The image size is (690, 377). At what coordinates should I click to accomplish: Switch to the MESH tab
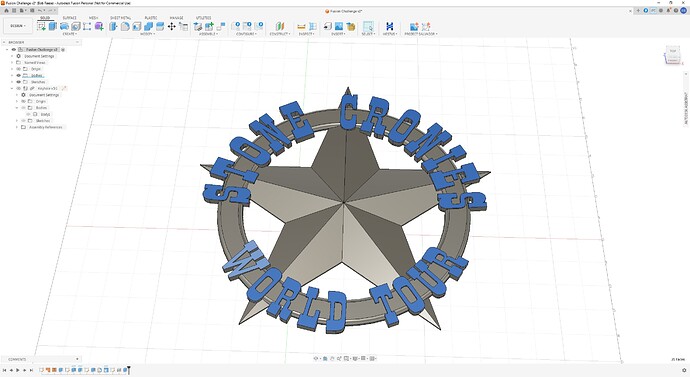click(x=93, y=18)
